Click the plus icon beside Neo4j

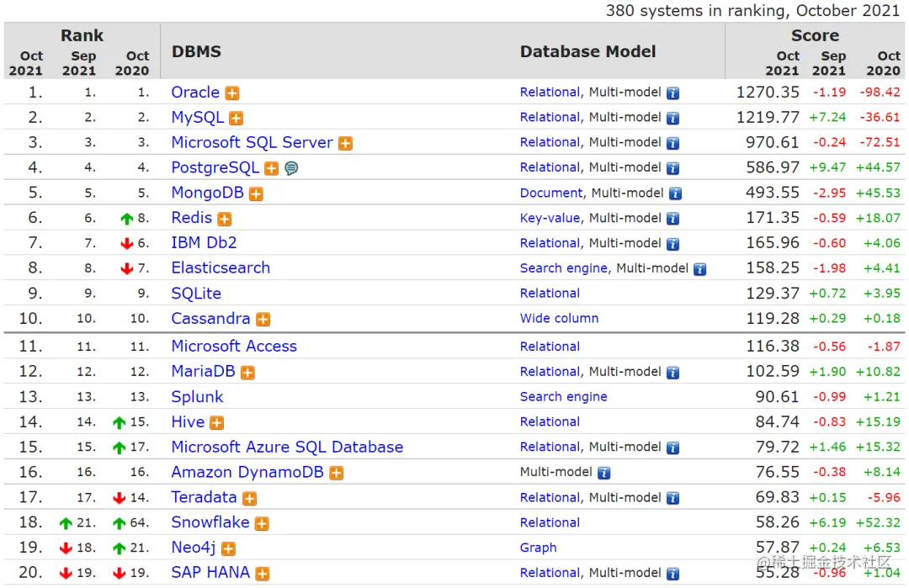[x=228, y=548]
